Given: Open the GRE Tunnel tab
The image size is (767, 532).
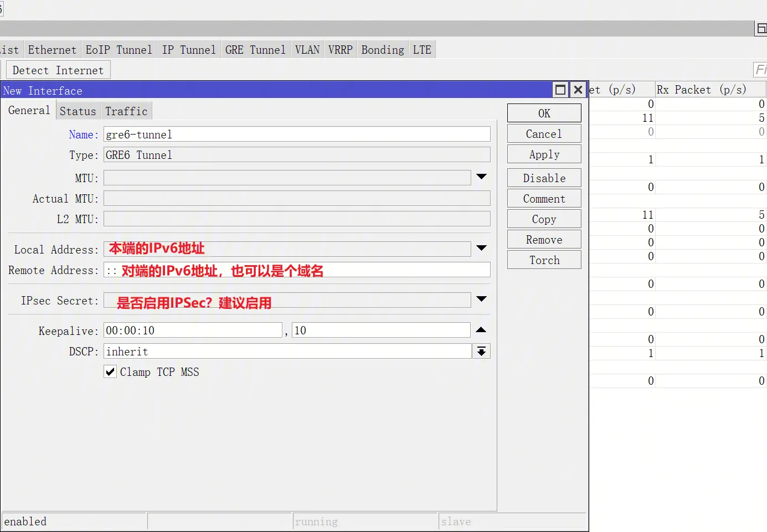Looking at the screenshot, I should (x=255, y=50).
